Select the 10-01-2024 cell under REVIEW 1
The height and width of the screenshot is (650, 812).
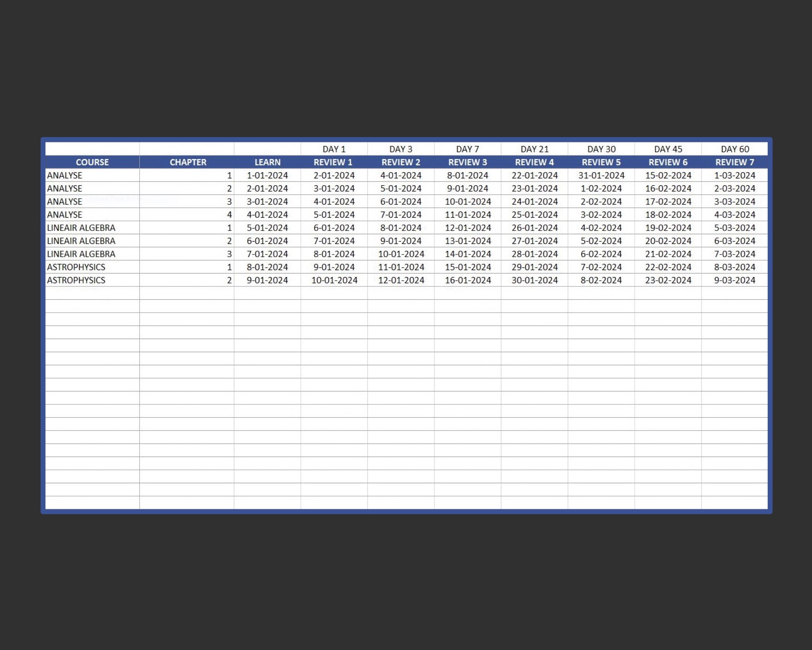click(334, 280)
